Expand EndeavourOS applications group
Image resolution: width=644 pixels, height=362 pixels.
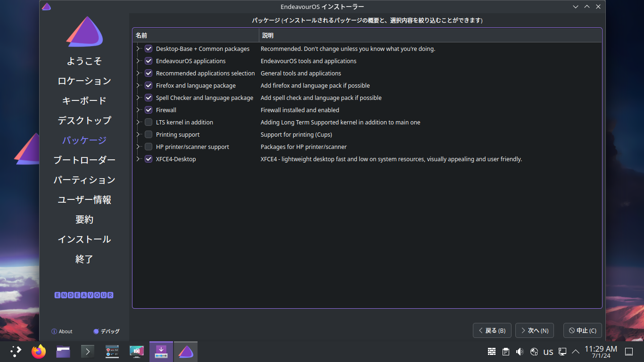tap(138, 61)
